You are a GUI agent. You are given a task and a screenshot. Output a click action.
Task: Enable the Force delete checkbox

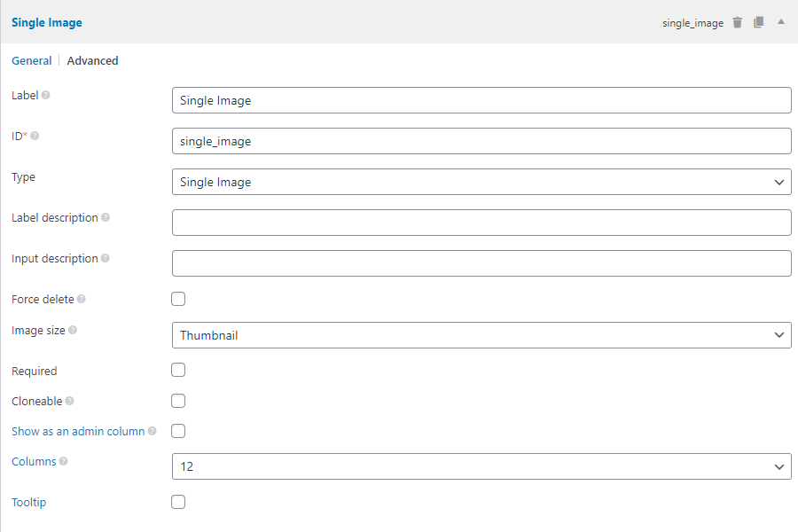178,299
